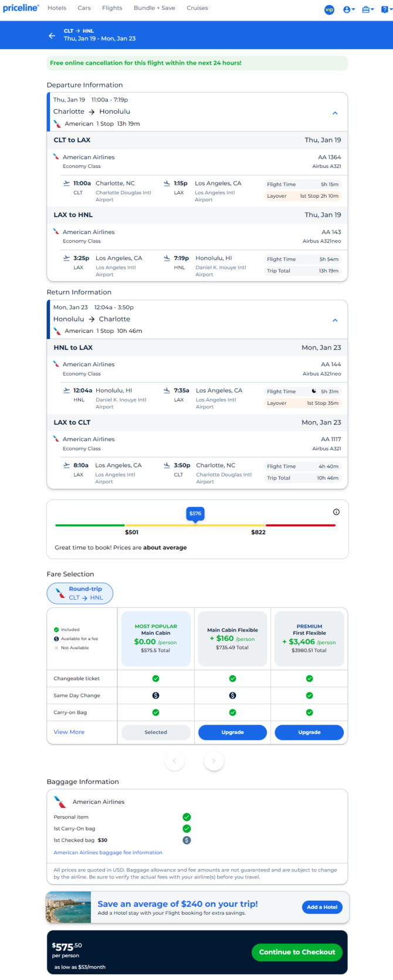Click the 1st Checked bag fee dollar icon
The height and width of the screenshot is (980, 393).
[187, 840]
